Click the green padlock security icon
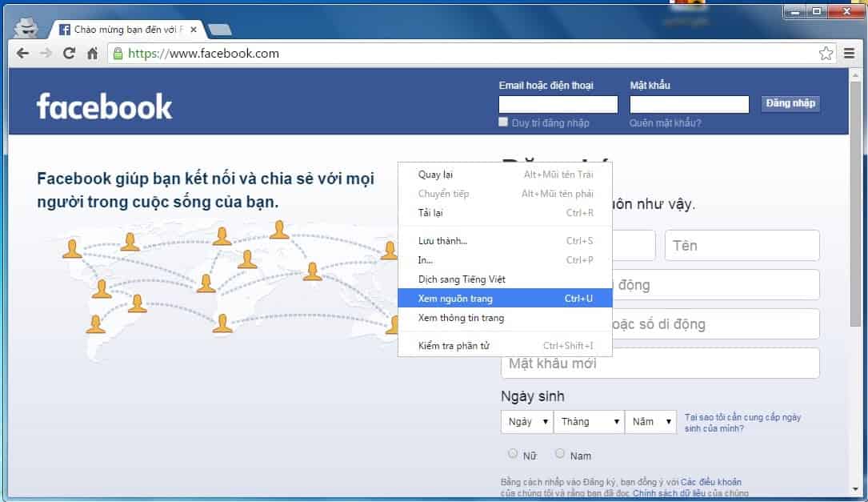The height and width of the screenshot is (502, 868). pos(118,53)
